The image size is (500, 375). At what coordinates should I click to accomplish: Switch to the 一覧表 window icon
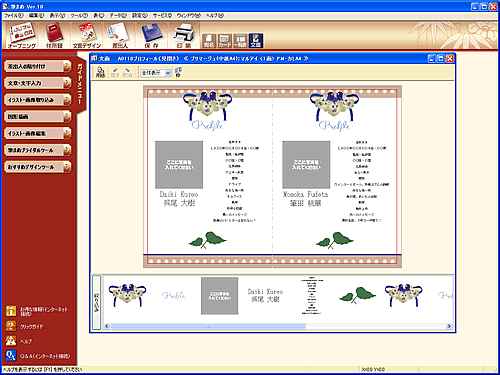click(x=240, y=41)
